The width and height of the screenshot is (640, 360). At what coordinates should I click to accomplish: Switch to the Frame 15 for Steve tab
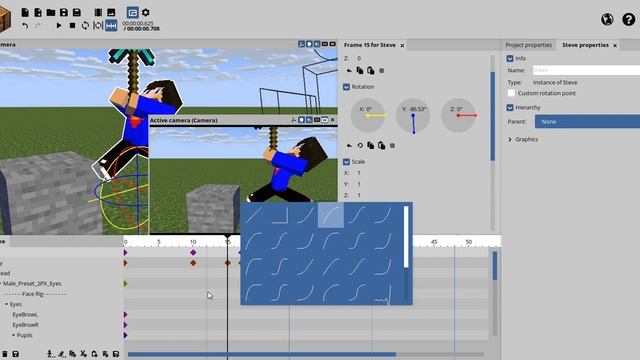(x=369, y=45)
